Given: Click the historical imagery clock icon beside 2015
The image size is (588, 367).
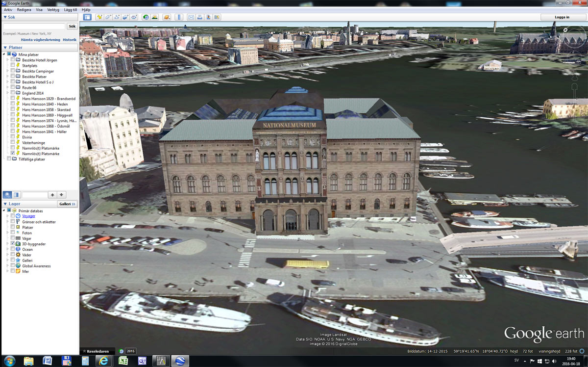Looking at the screenshot, I should pos(122,351).
